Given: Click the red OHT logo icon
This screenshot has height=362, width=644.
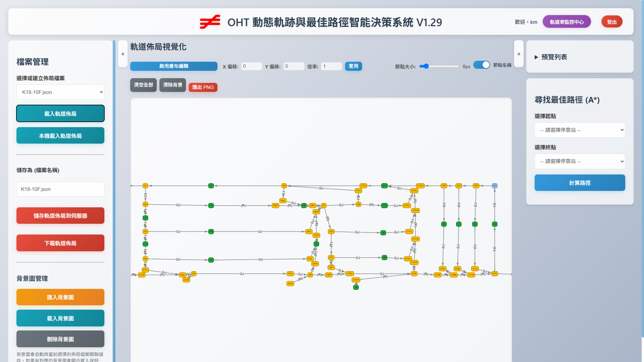Looking at the screenshot, I should coord(210,22).
